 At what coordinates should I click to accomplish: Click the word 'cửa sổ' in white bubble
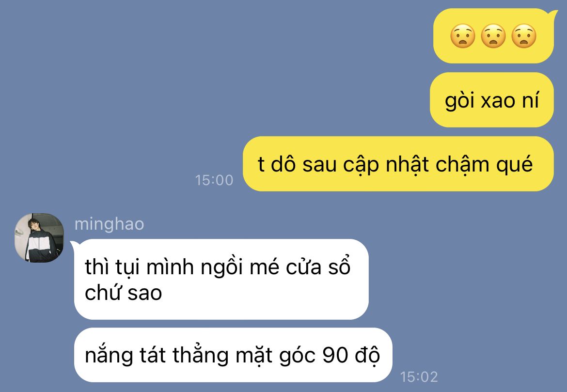[x=318, y=267]
